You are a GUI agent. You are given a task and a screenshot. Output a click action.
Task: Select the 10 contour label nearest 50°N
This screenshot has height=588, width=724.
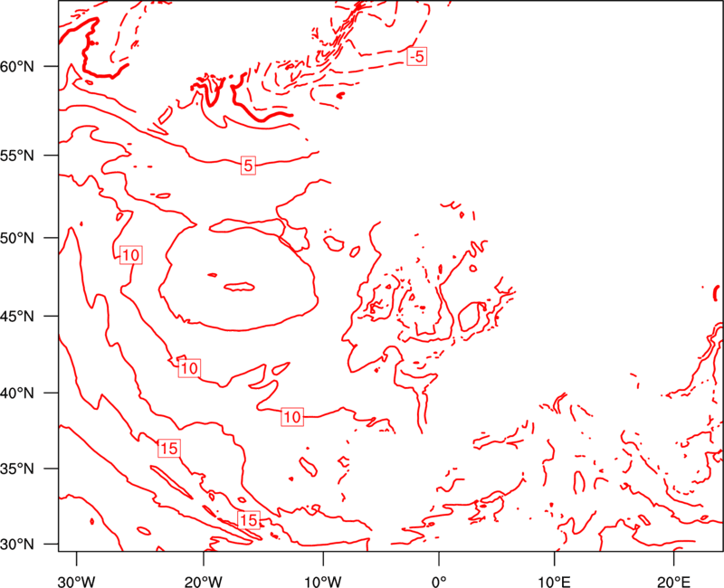[130, 255]
